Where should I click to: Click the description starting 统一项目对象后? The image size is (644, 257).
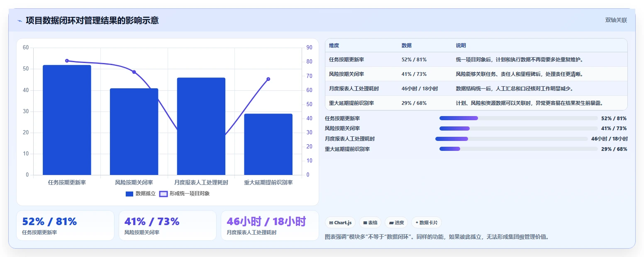point(520,60)
